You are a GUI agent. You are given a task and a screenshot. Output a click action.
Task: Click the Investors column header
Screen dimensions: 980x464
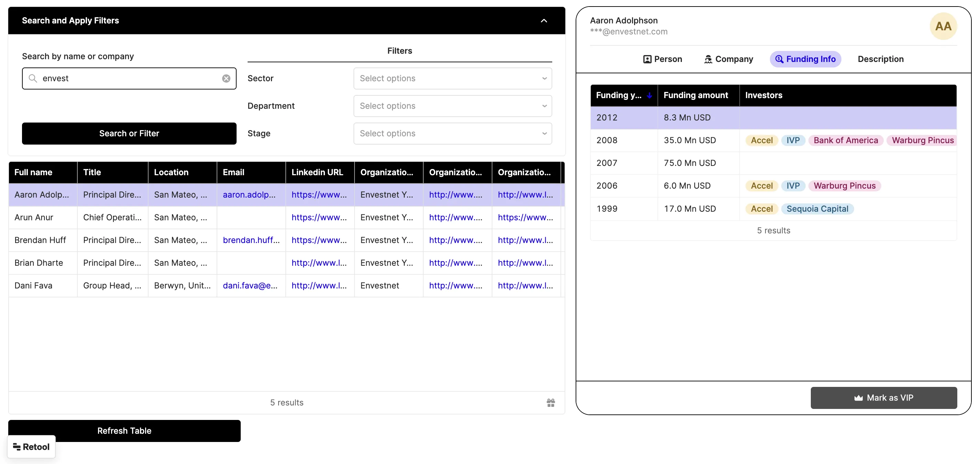point(847,95)
